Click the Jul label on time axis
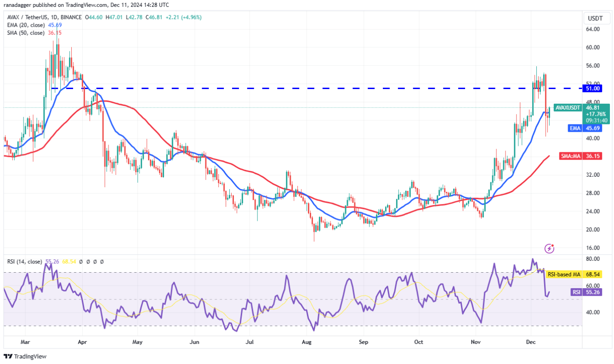The image size is (614, 364). [x=250, y=342]
